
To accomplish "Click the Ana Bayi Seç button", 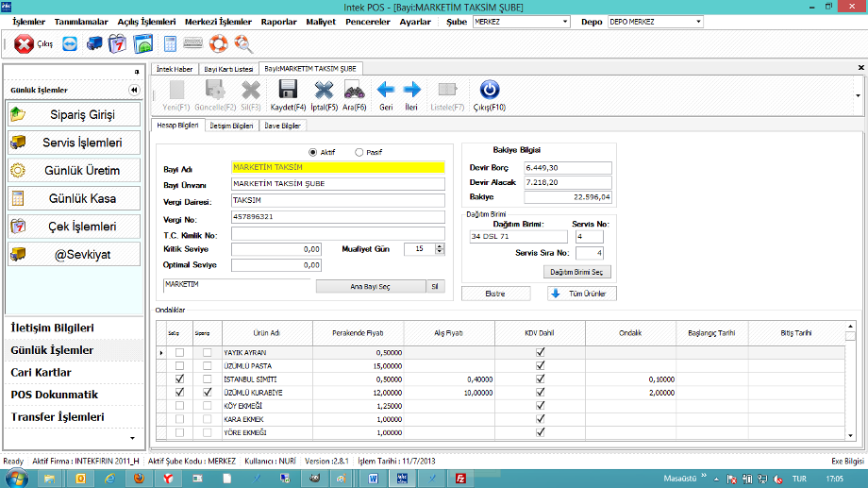I will point(369,286).
